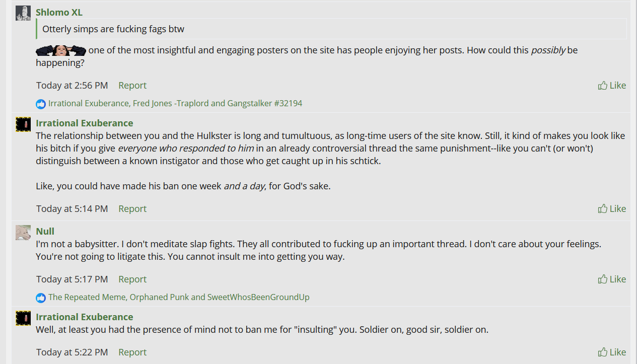Like the 5:22 PM post
The image size is (637, 364).
(x=612, y=352)
